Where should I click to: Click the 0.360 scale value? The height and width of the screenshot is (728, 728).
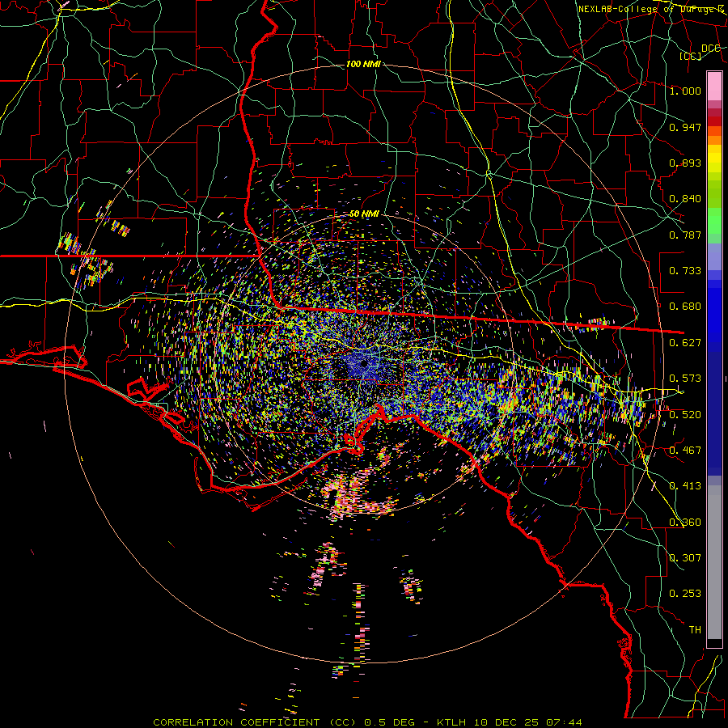(x=685, y=523)
